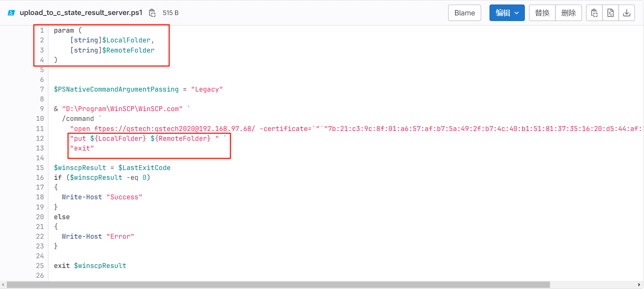Click the 515 B file size text
The width and height of the screenshot is (644, 289).
[171, 13]
